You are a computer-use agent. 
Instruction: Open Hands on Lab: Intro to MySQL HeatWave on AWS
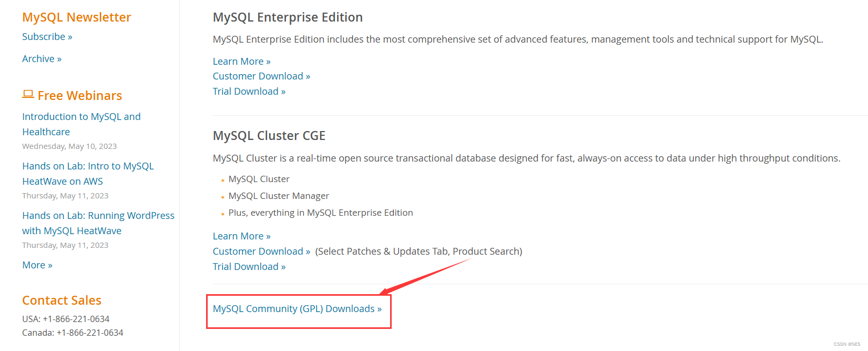point(88,174)
